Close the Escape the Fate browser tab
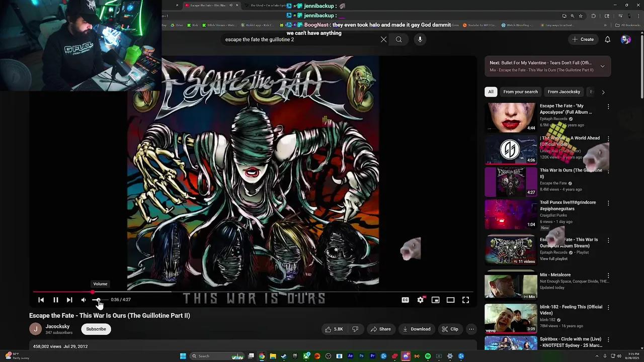The width and height of the screenshot is (644, 362). pyautogui.click(x=237, y=6)
